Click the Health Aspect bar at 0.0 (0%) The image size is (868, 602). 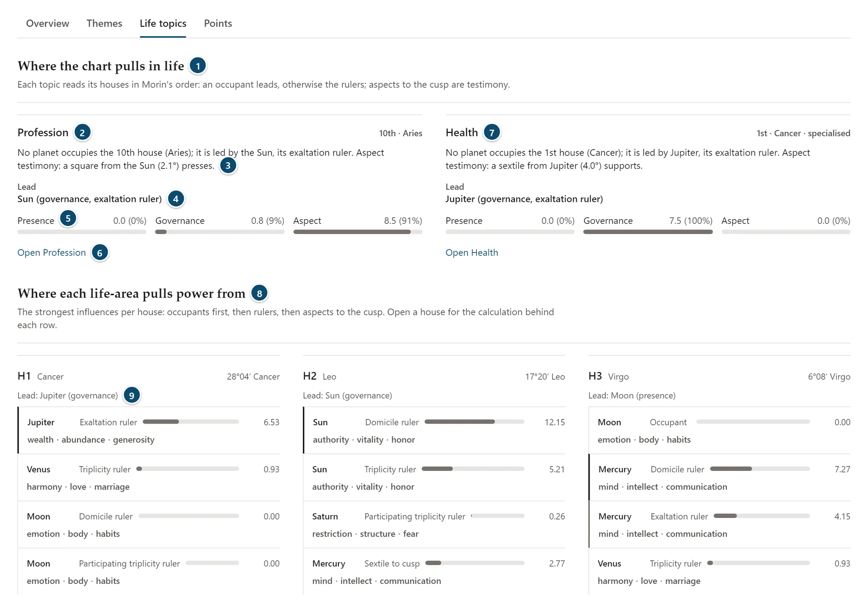[786, 232]
